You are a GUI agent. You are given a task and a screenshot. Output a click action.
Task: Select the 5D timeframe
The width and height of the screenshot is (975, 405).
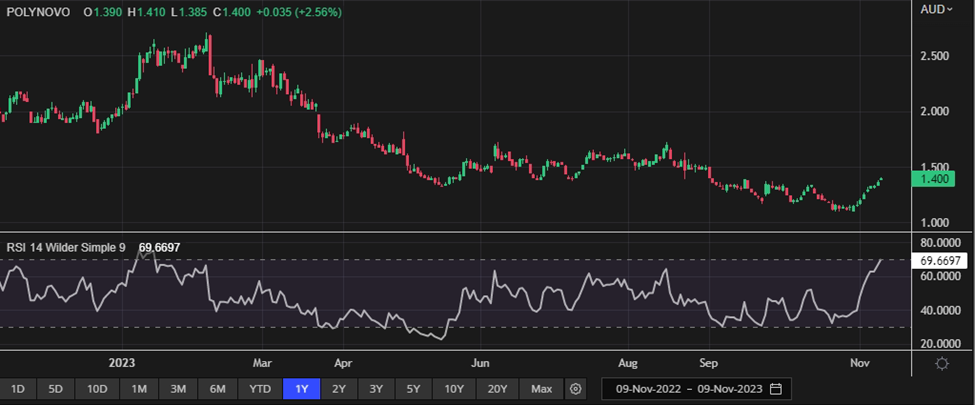click(x=56, y=389)
